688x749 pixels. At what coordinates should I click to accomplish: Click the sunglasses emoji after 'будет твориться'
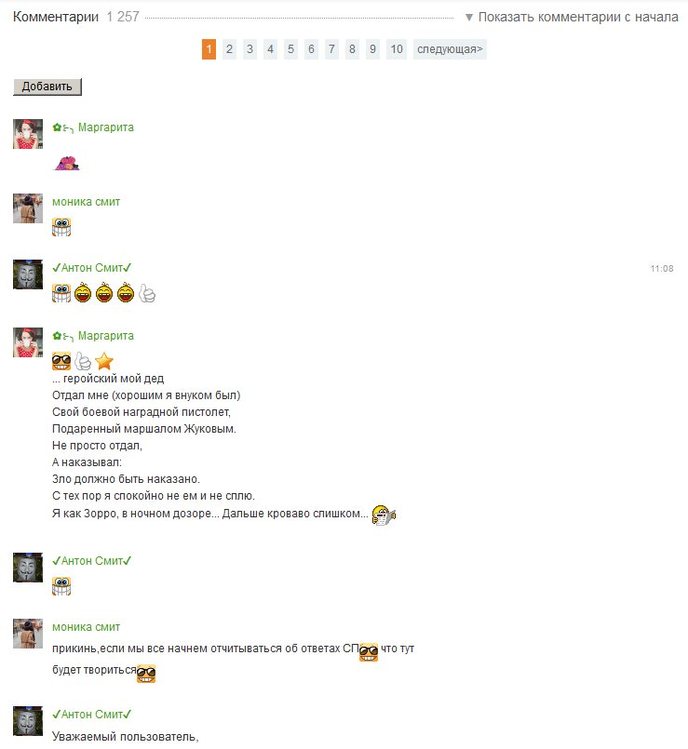[x=146, y=674]
